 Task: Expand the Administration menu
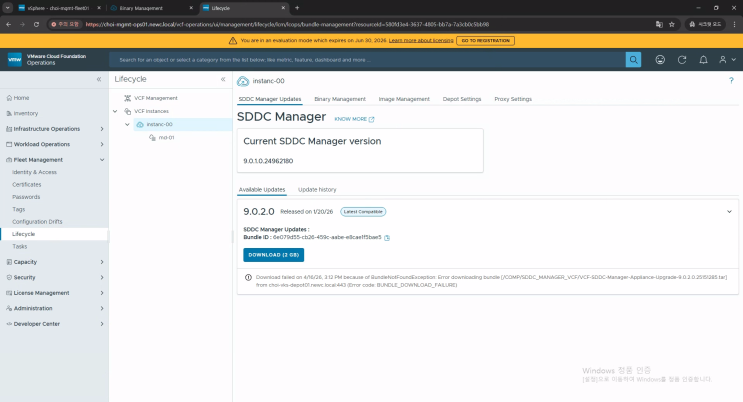pyautogui.click(x=102, y=308)
